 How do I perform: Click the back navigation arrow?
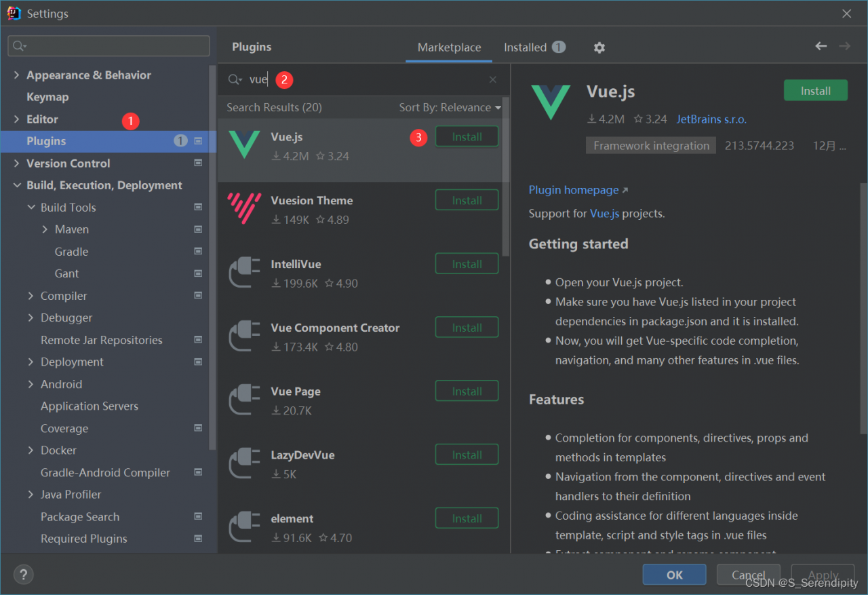click(x=821, y=46)
